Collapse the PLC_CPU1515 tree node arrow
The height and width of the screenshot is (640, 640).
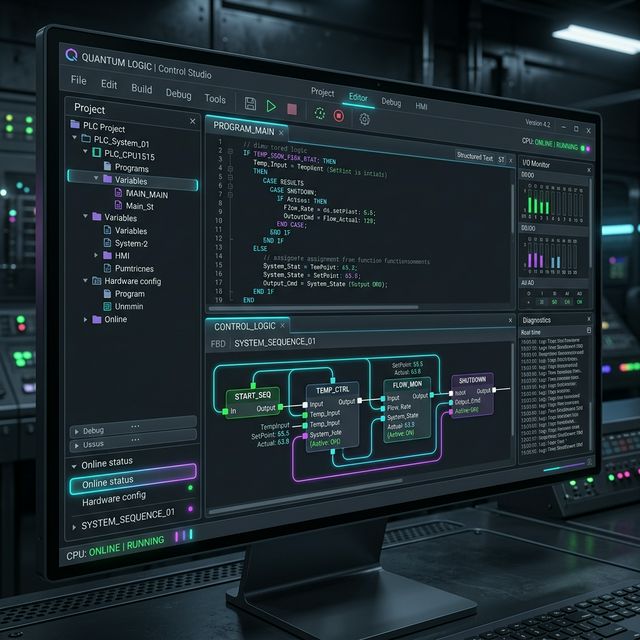point(85,151)
